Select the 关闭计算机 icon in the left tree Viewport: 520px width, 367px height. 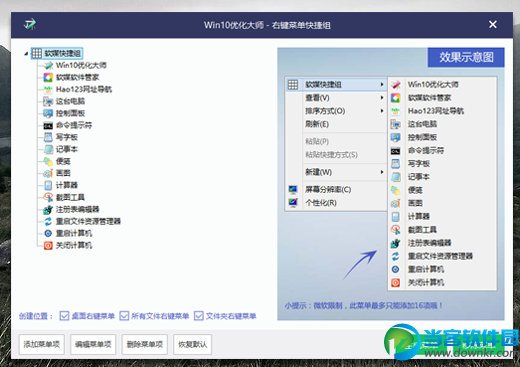[48, 246]
